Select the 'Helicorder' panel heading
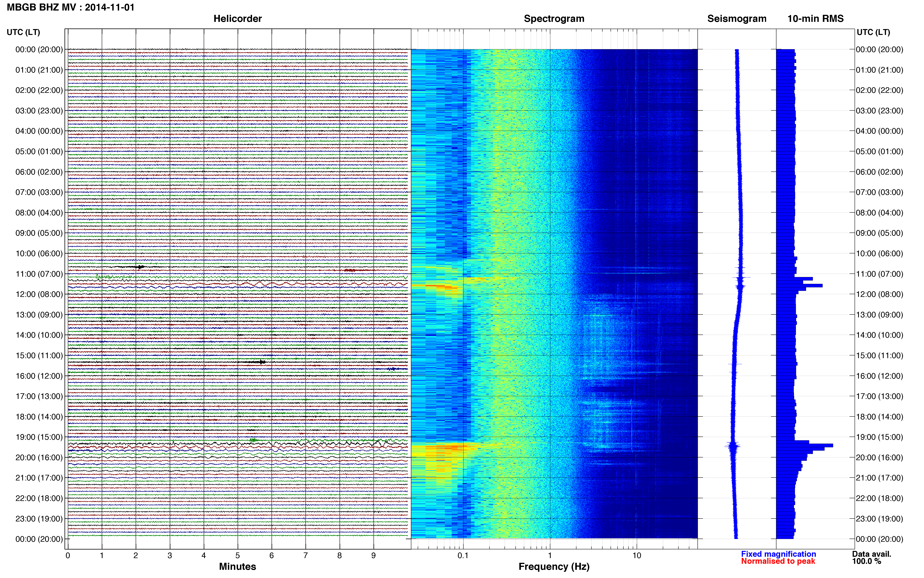 click(238, 19)
